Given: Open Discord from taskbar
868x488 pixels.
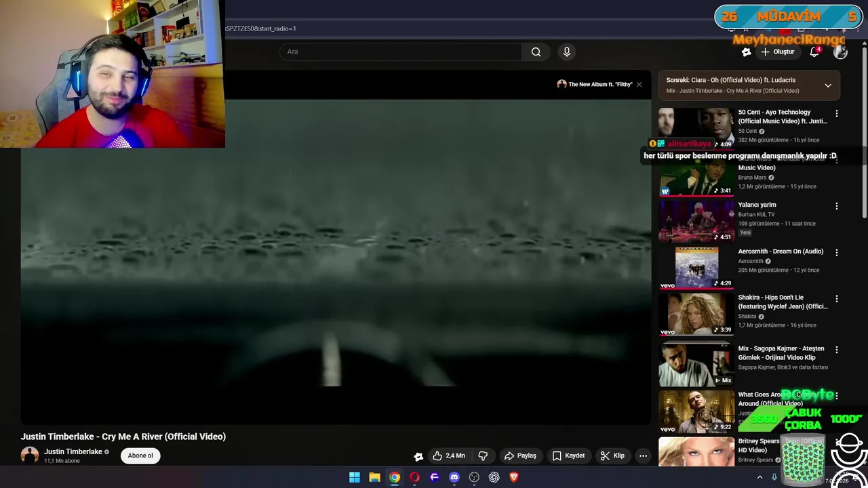Looking at the screenshot, I should coord(454,477).
